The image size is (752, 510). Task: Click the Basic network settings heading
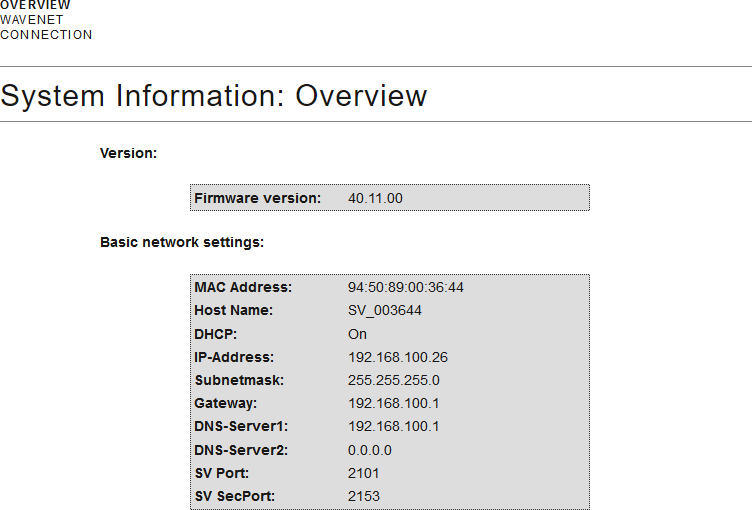pyautogui.click(x=181, y=242)
